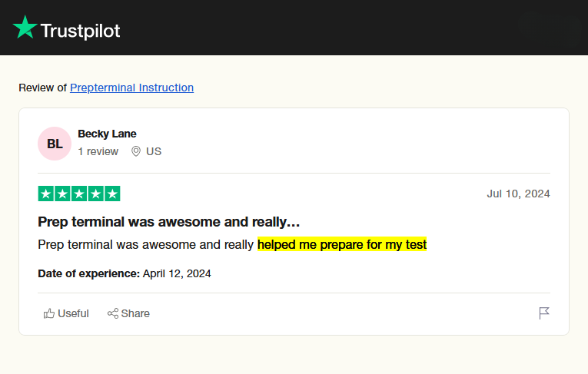Click the third green rating star

click(x=79, y=194)
